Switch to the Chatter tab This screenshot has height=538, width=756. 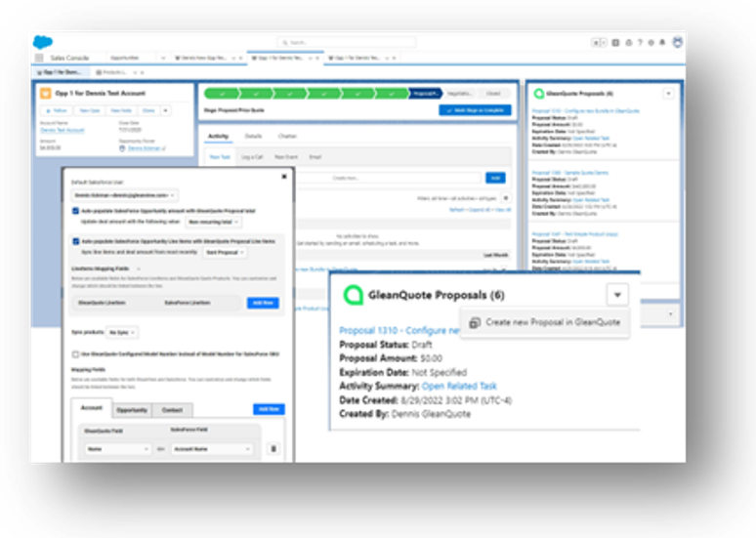pos(287,137)
